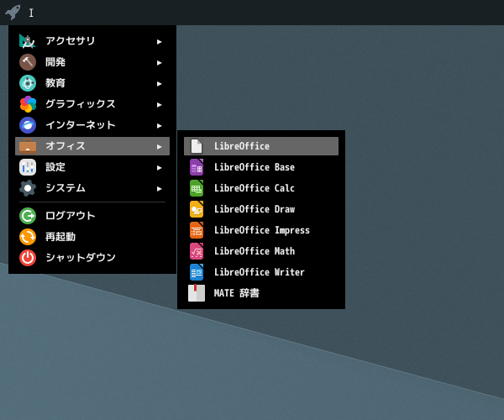Expand the インターネット submenu arrow

point(159,126)
